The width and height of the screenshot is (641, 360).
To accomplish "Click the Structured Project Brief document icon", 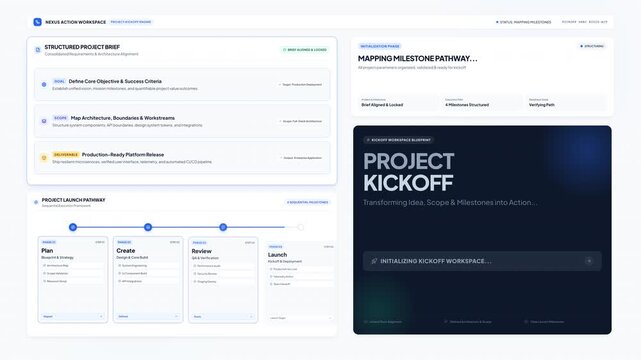I will pos(38,50).
